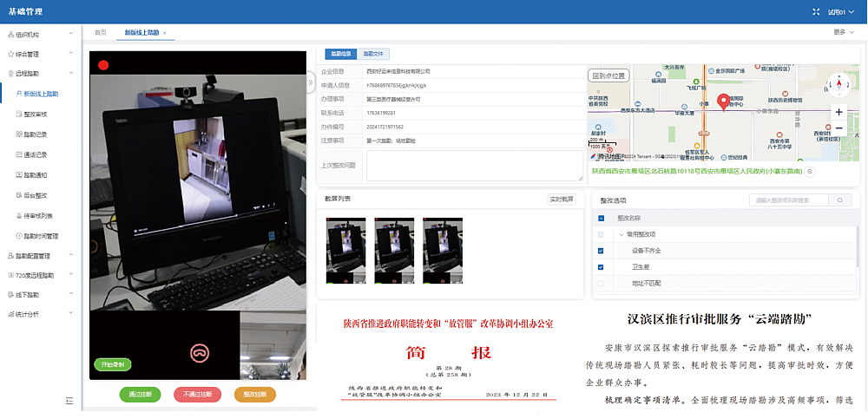
Task: Click the search icon in 整改选项 panel
Action: pyautogui.click(x=839, y=200)
